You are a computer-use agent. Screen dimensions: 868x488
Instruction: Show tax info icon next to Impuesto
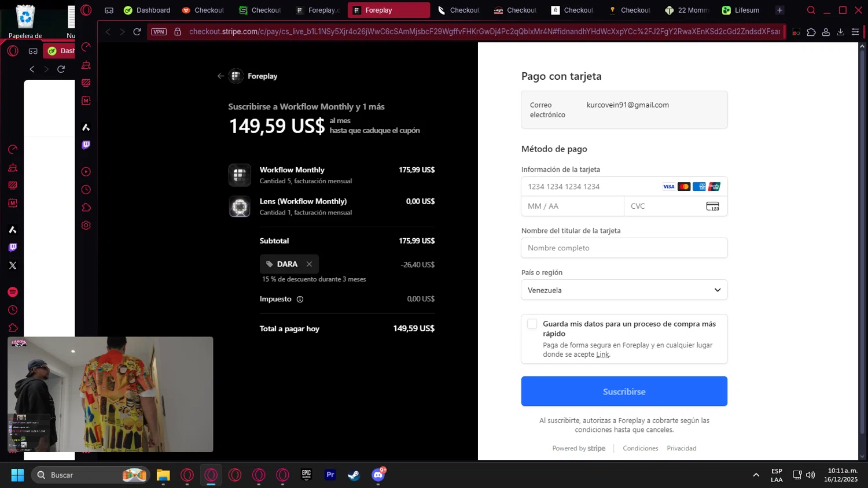300,299
